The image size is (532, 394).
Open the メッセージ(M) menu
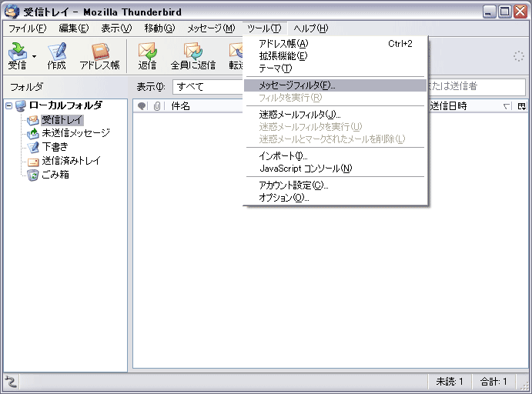coord(211,28)
